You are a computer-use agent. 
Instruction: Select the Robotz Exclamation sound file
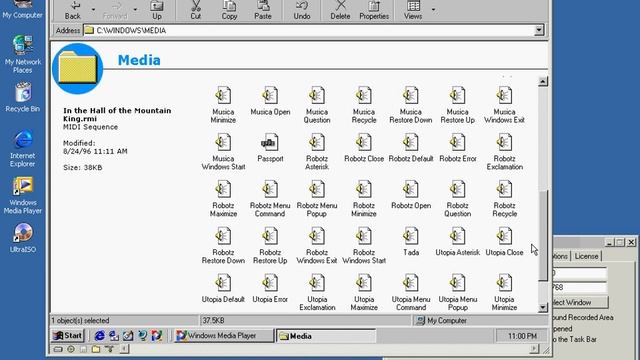point(504,152)
